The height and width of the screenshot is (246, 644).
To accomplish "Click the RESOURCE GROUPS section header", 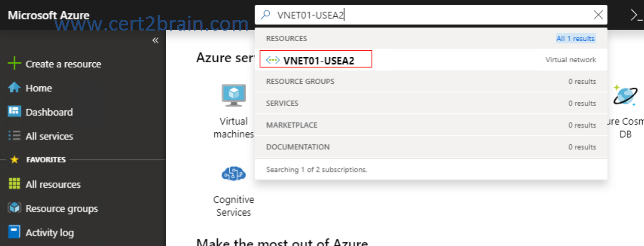I will pos(300,81).
